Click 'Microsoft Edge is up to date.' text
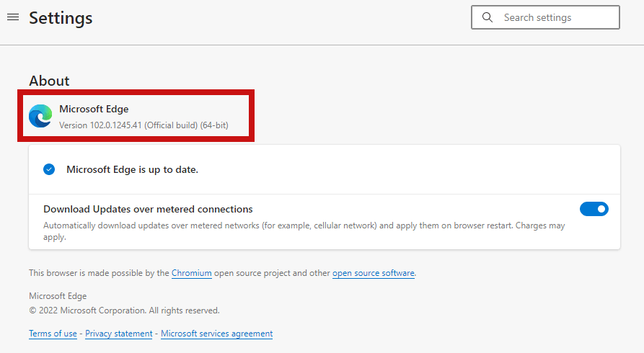The width and height of the screenshot is (644, 353). pos(132,169)
